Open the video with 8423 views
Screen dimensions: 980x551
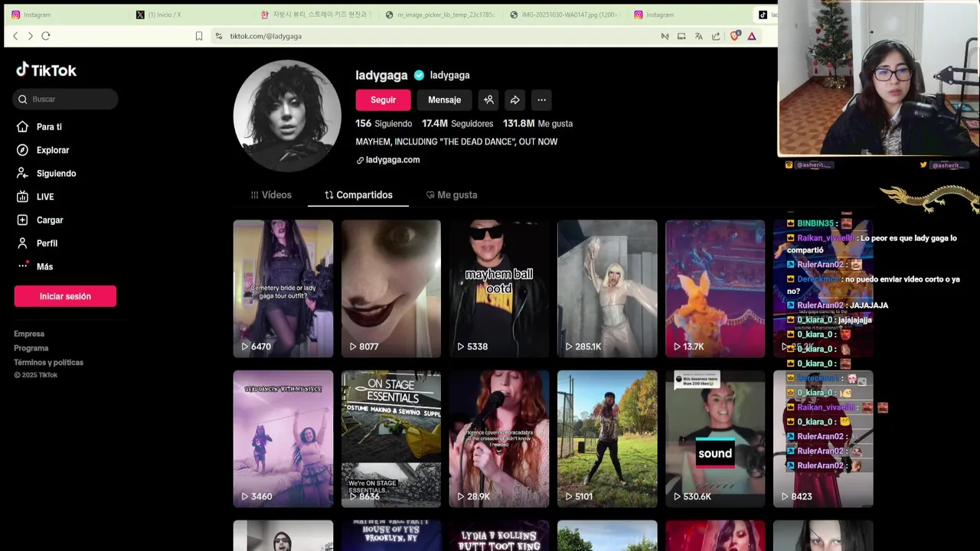click(823, 439)
